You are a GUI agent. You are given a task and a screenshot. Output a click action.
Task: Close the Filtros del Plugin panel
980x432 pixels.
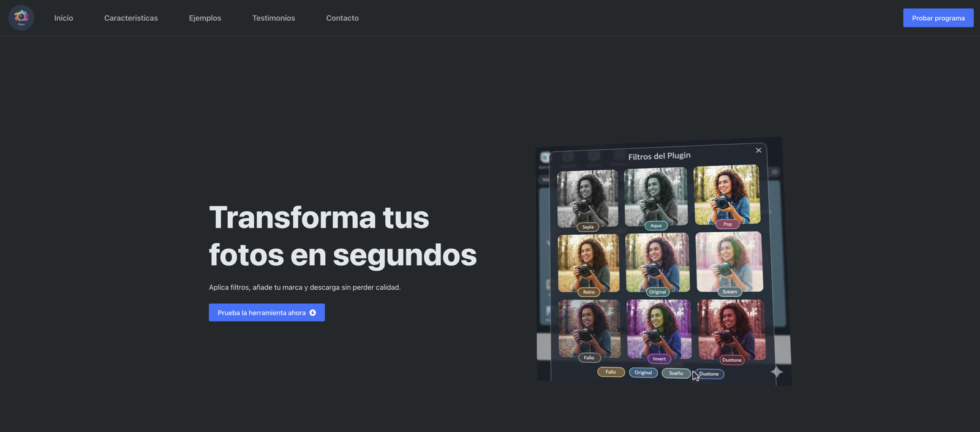coord(758,150)
